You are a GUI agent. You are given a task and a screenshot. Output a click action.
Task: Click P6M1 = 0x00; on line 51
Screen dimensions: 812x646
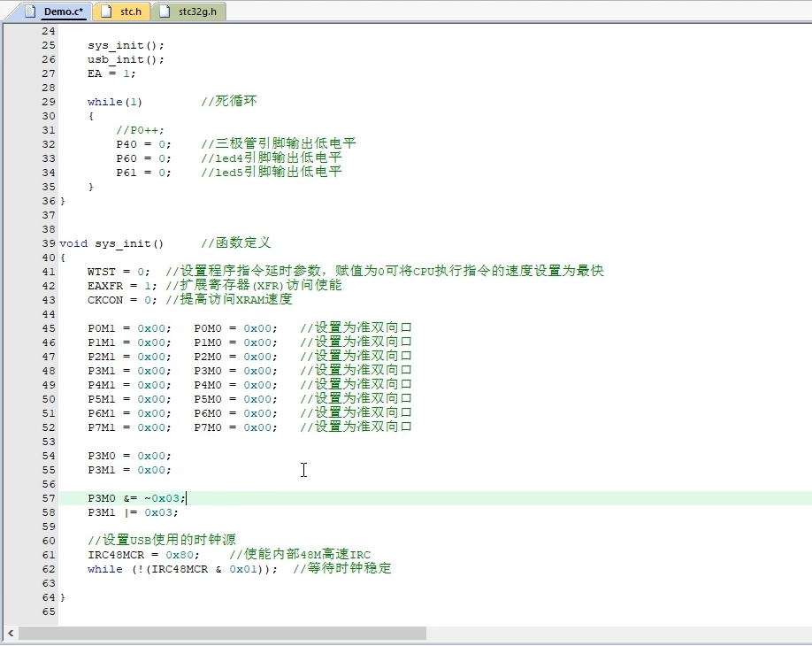129,413
